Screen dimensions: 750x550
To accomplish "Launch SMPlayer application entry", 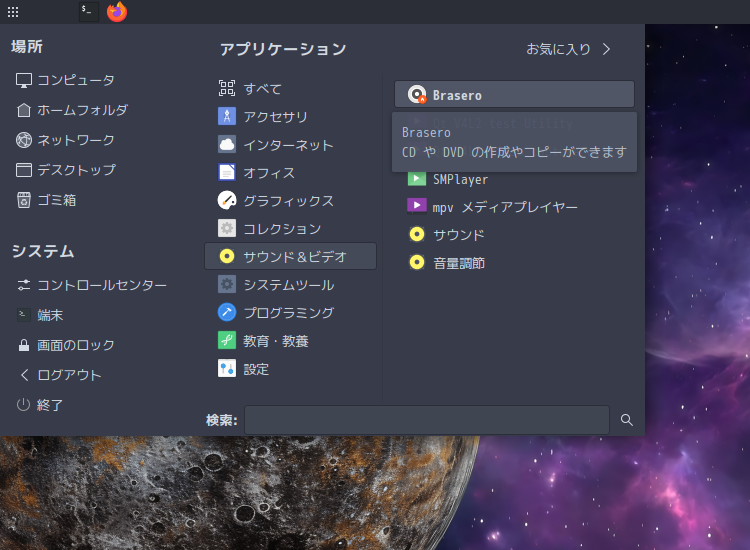I will click(514, 179).
